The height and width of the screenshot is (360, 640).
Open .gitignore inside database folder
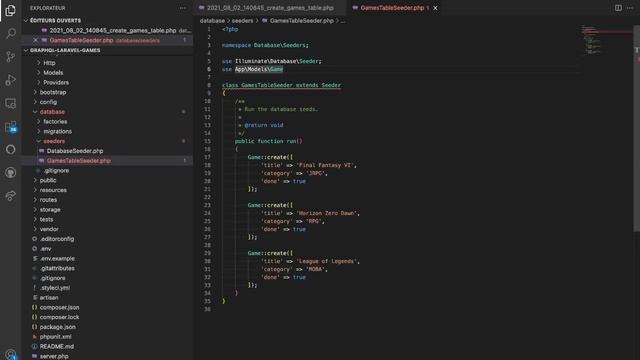pyautogui.click(x=56, y=171)
